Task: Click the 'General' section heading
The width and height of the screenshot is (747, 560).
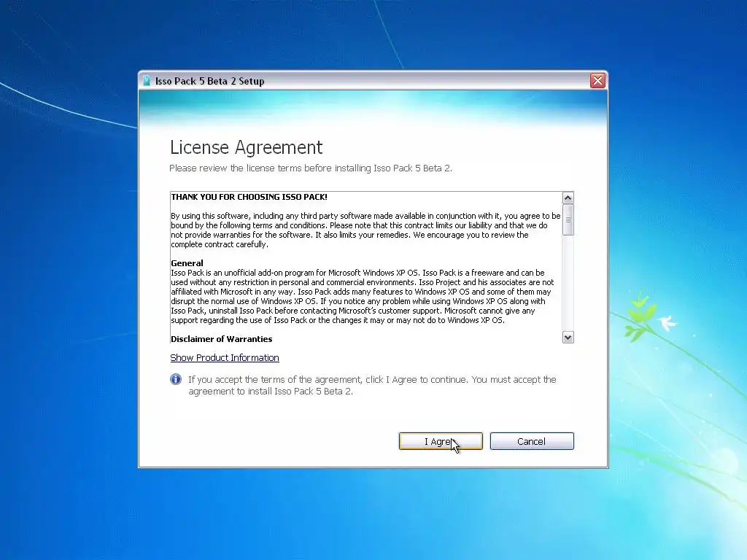Action: point(187,262)
